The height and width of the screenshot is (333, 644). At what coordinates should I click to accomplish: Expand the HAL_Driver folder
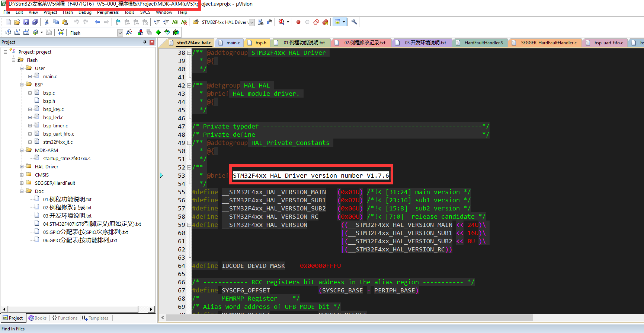pos(22,166)
